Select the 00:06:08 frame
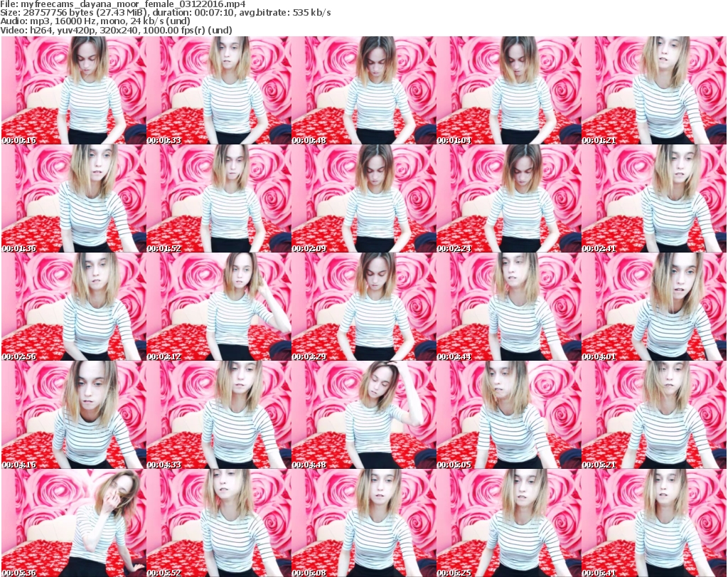This screenshot has height=577, width=728. (363, 523)
